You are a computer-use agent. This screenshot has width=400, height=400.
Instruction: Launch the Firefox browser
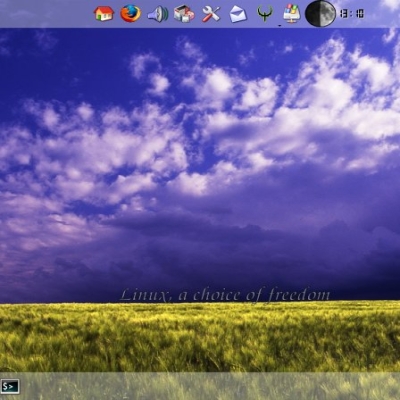click(x=130, y=14)
